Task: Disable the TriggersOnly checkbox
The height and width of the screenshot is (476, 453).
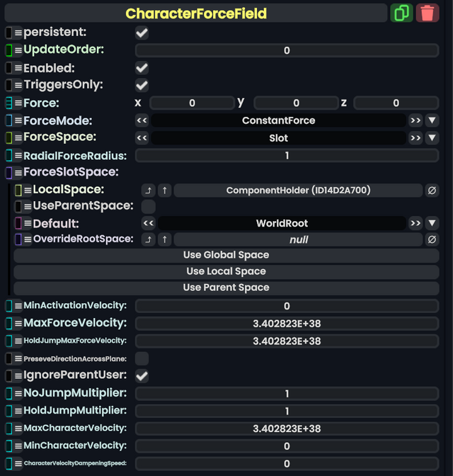Action: coord(142,85)
